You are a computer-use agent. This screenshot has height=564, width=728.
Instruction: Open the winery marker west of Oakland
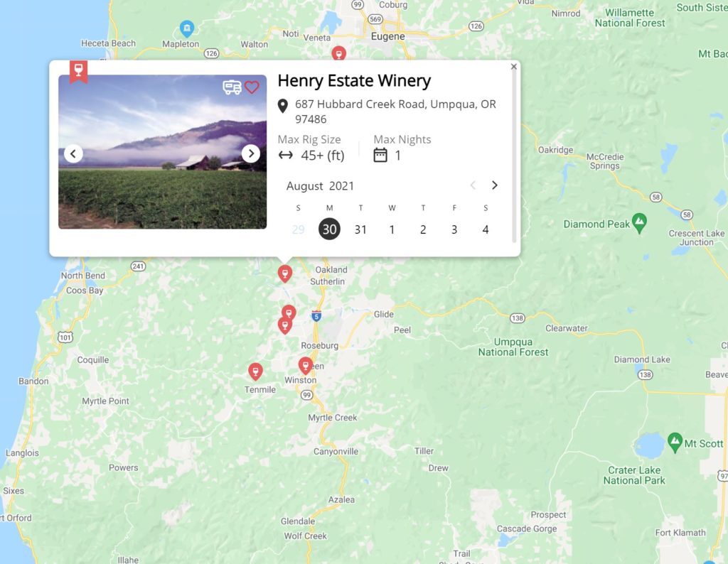point(284,273)
